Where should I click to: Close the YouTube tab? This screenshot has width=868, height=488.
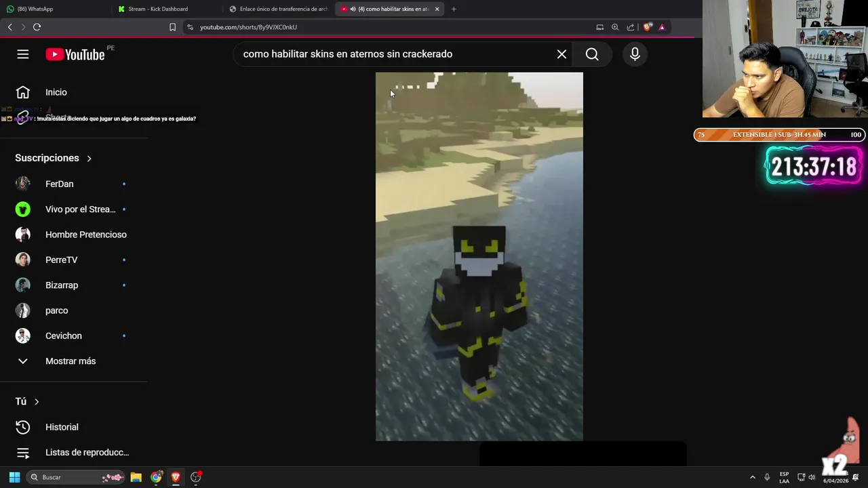coord(437,9)
